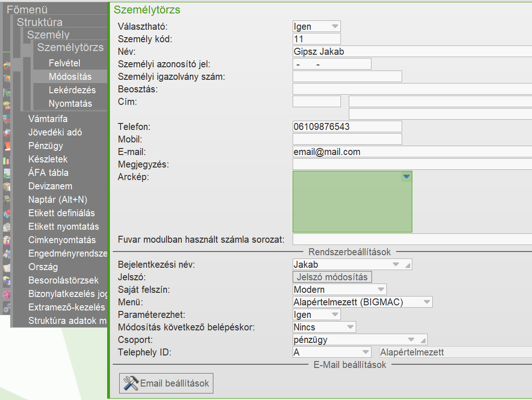The width and height of the screenshot is (532, 400).
Task: Click the pink cube sidebar icon
Action: click(x=7, y=294)
